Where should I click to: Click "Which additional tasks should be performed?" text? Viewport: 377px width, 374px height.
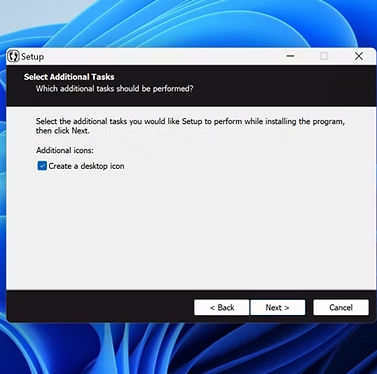[x=114, y=89]
